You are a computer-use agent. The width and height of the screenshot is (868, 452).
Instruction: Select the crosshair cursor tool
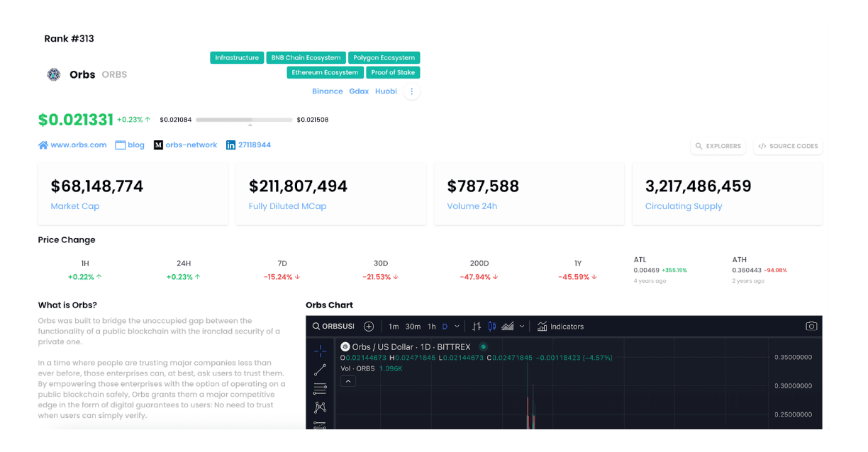(x=320, y=351)
